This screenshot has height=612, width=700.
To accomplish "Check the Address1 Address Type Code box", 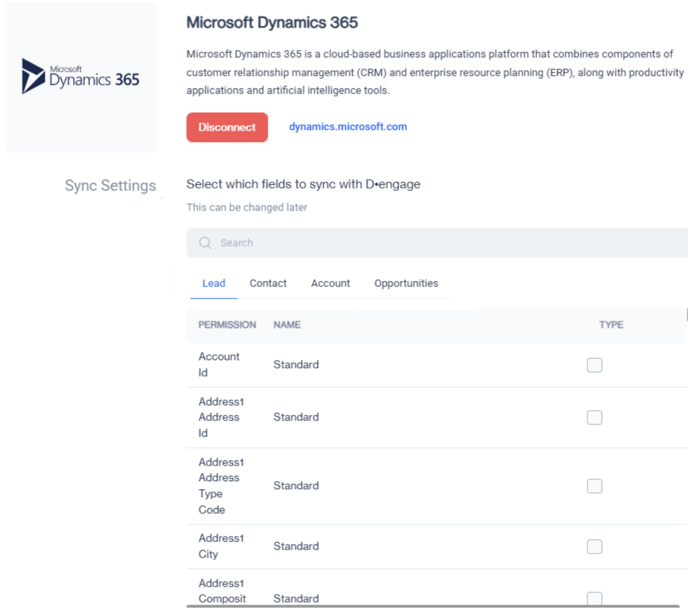I will (x=594, y=486).
